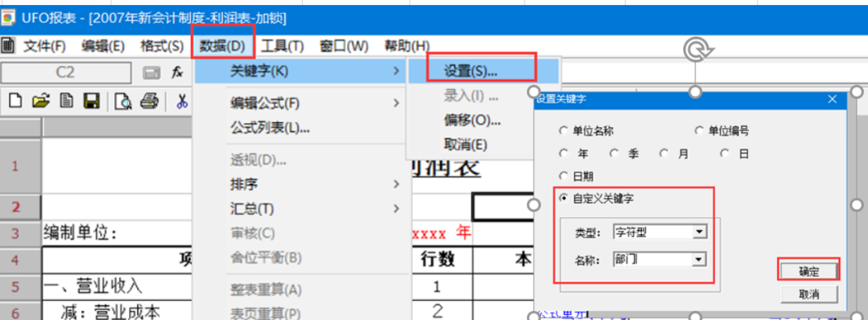Select the 单位名称 radio button
This screenshot has width=868, height=320.
click(x=563, y=131)
